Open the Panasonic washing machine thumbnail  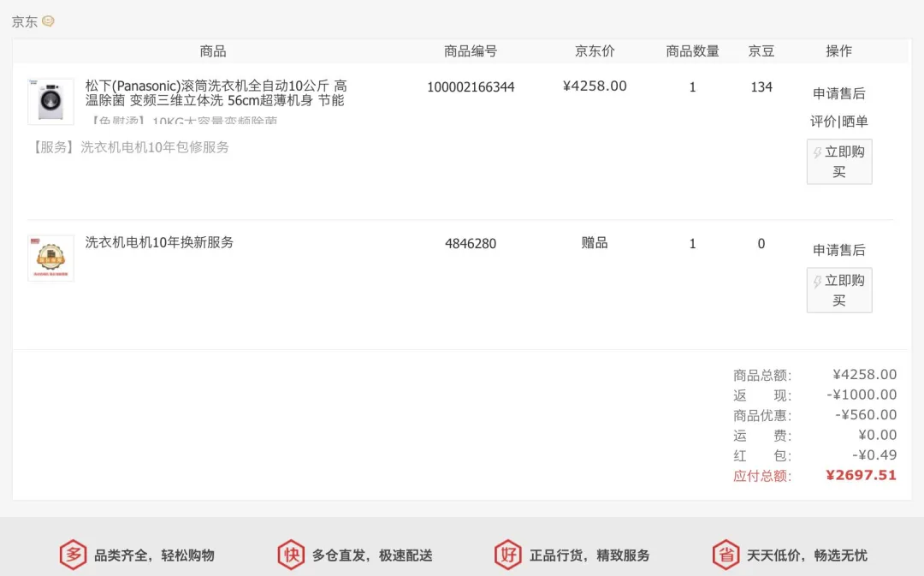click(x=50, y=101)
